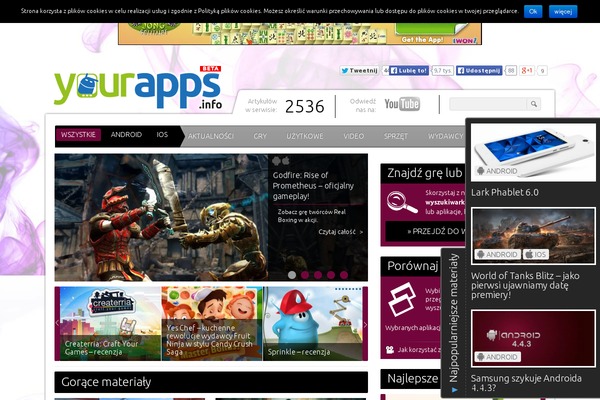Click the camera icon beside Jak korzystać
Image resolution: width=600 pixels, height=400 pixels.
[390, 349]
